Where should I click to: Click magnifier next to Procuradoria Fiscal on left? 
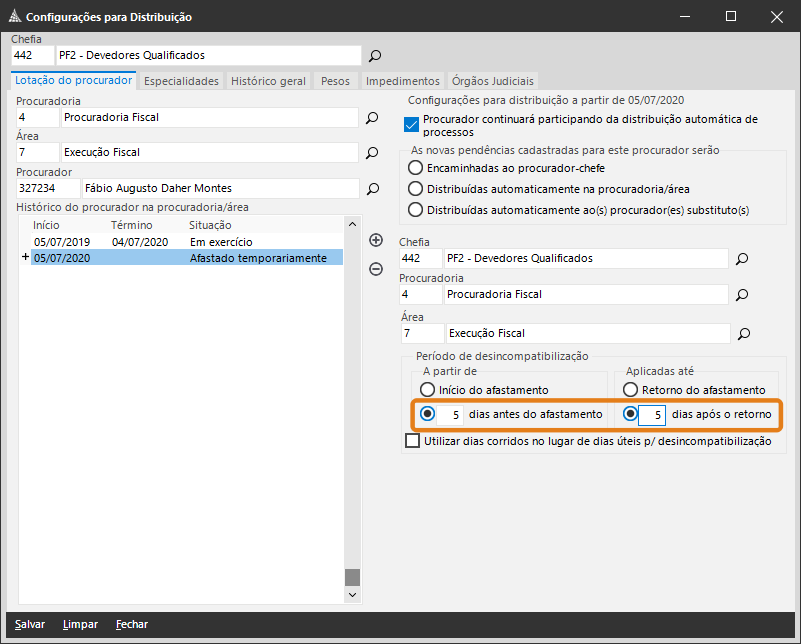pos(372,118)
